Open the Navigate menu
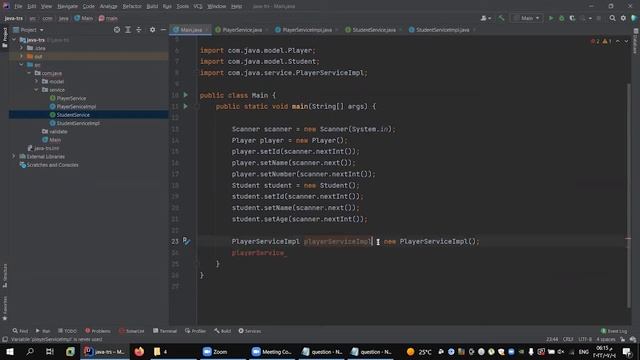This screenshot has height=360, width=640. (67, 6)
